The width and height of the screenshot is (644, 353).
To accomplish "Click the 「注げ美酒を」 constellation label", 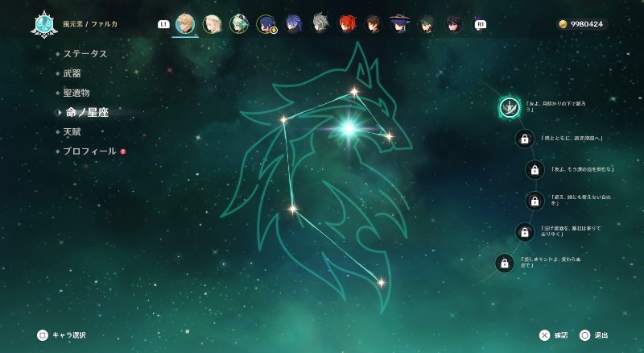I will (x=571, y=230).
